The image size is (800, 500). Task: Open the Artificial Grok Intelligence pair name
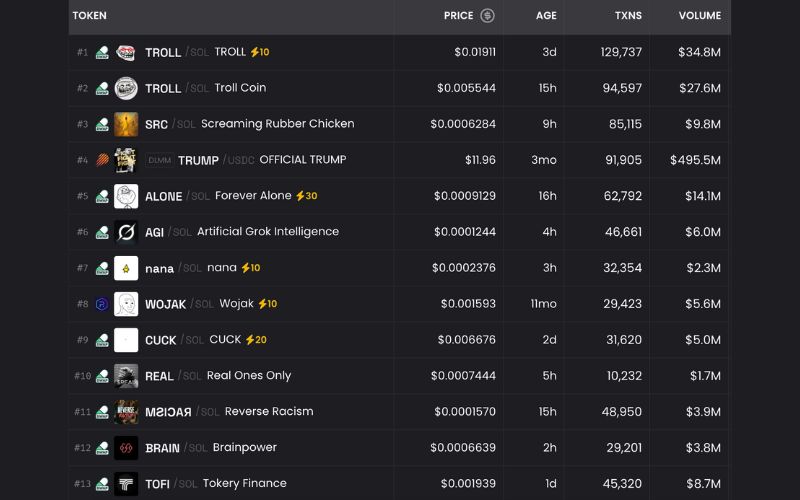(x=268, y=232)
